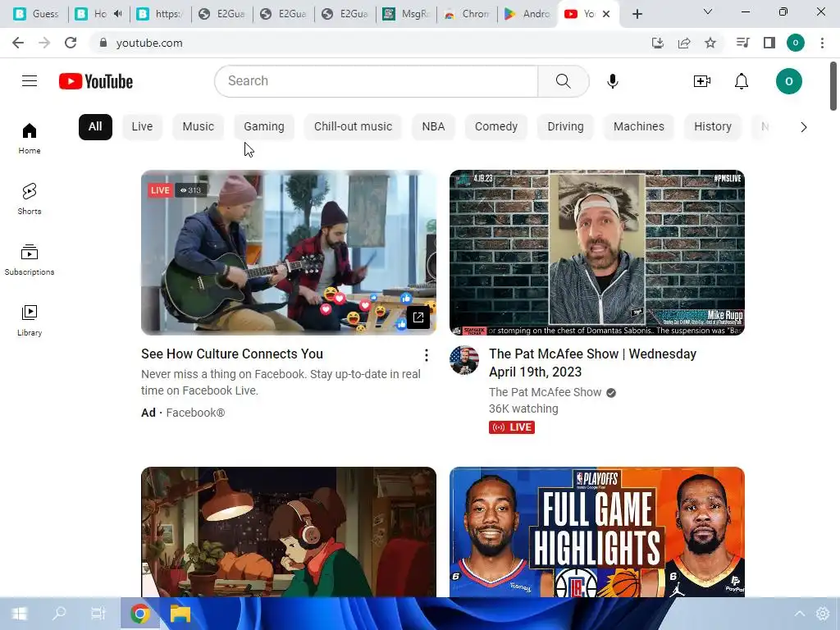This screenshot has width=840, height=630.
Task: Select the Live filter chip
Action: coord(143,127)
